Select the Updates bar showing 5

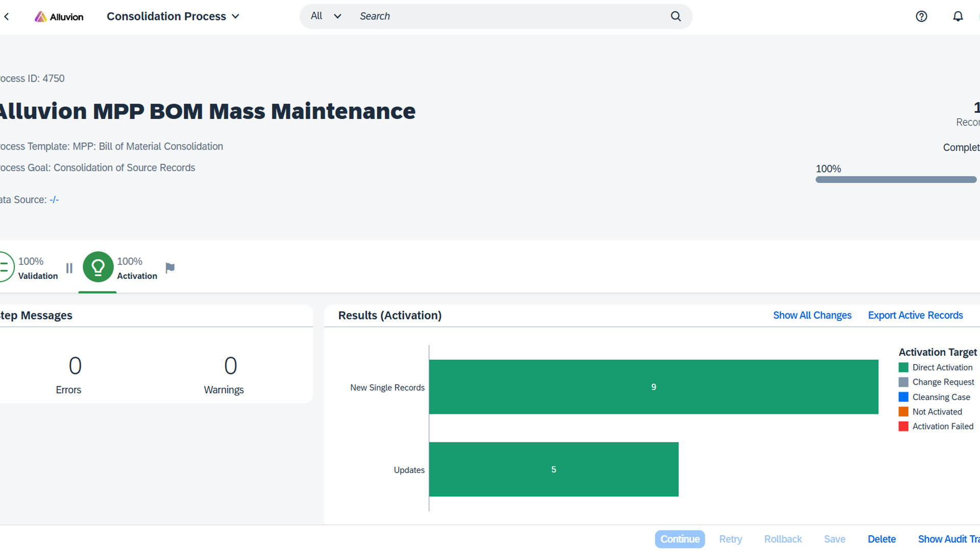554,469
